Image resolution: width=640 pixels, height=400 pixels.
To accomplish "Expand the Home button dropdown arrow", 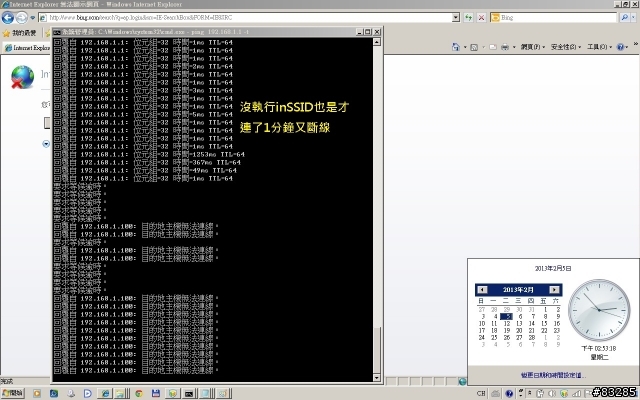I will pyautogui.click(x=465, y=47).
